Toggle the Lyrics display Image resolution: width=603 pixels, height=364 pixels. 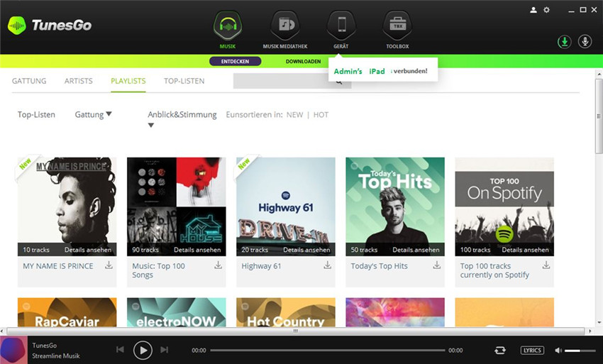tap(532, 351)
